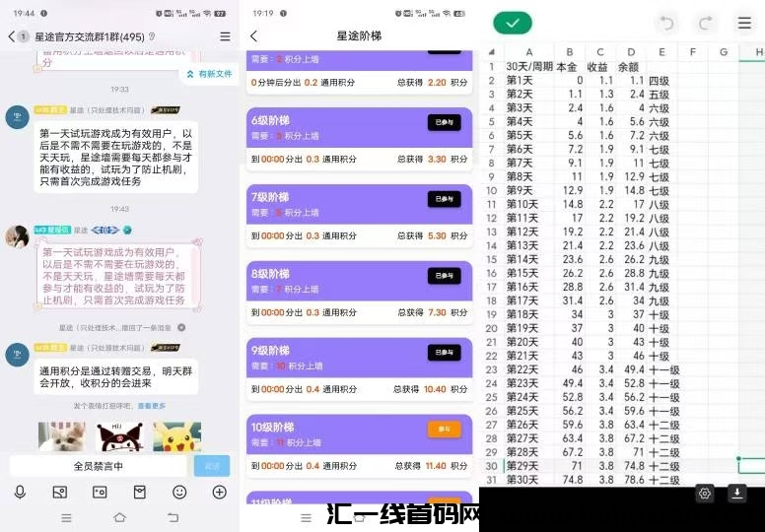Screen dimensions: 765x532
Task: Open the red packet icon in chat toolbar
Action: click(x=140, y=492)
